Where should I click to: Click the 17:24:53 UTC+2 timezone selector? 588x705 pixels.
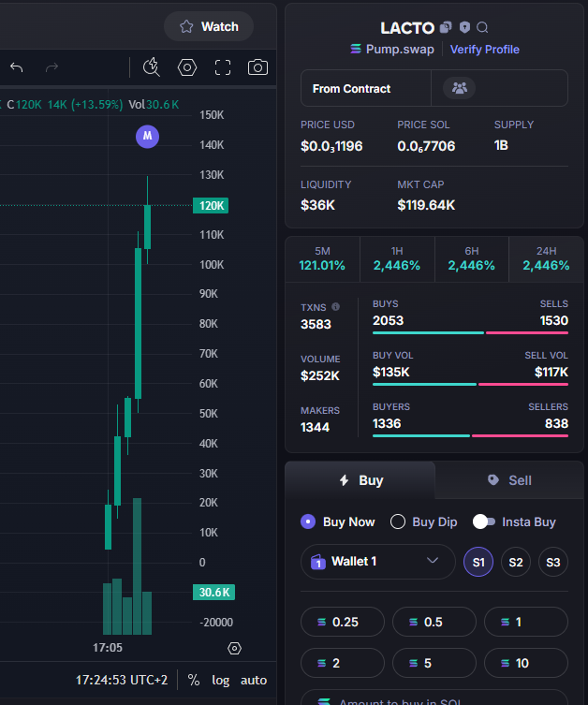tap(122, 680)
